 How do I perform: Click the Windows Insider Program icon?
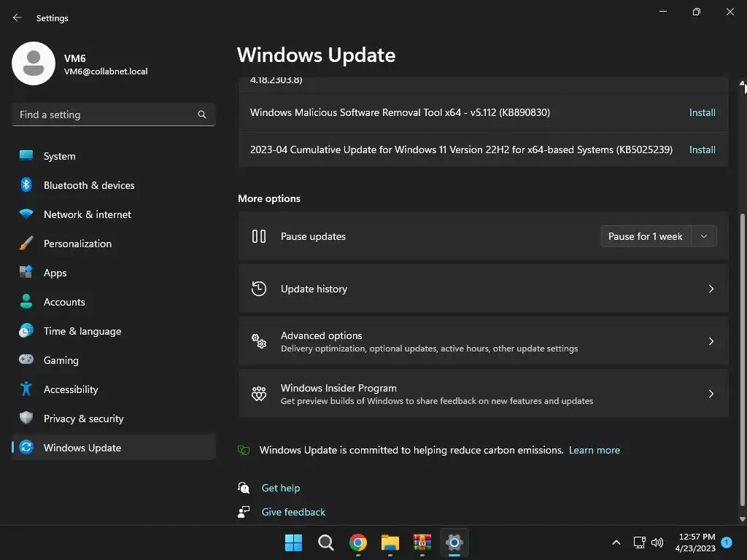[259, 393]
